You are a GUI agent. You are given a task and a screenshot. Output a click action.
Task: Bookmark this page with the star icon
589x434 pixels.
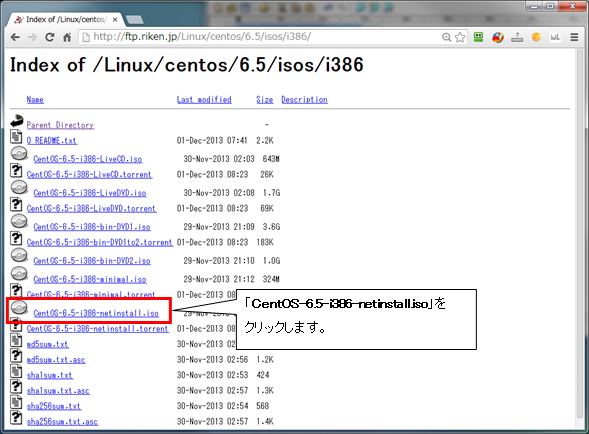click(459, 37)
